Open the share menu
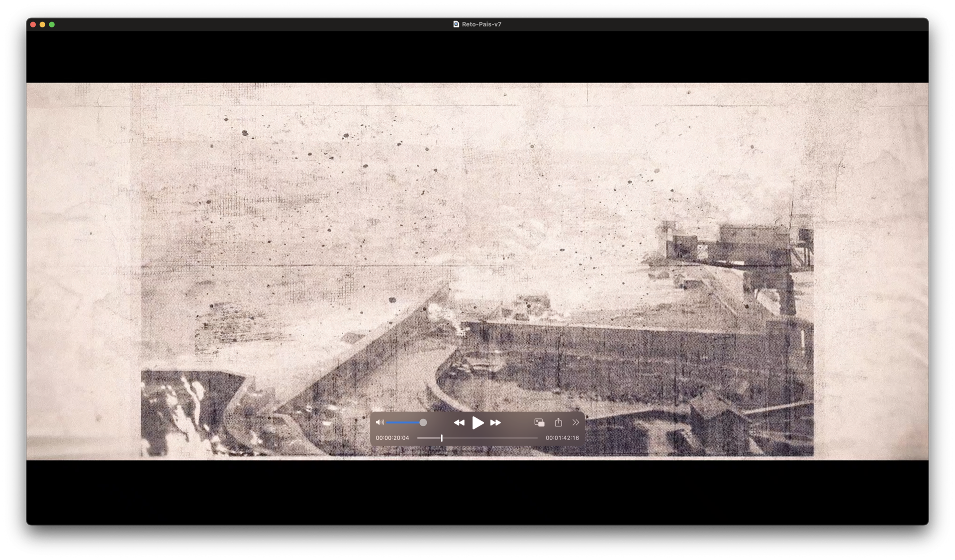The height and width of the screenshot is (560, 955). click(x=558, y=422)
